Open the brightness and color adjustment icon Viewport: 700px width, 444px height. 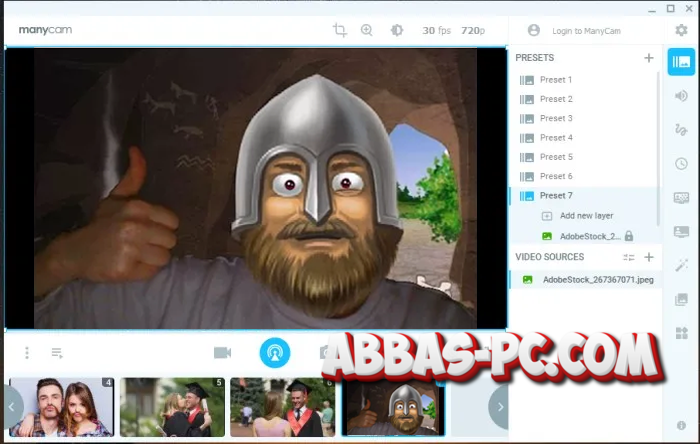coord(397,30)
